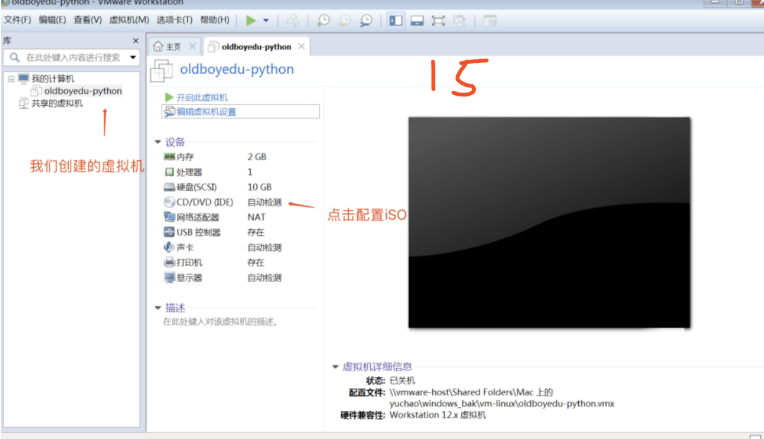Open the power options dropdown arrow beside play

tap(266, 20)
